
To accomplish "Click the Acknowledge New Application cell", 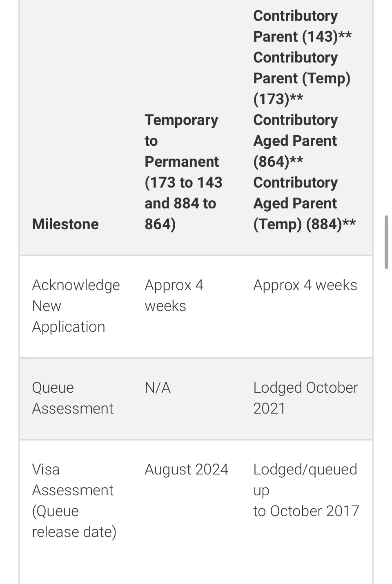I will 76,306.
